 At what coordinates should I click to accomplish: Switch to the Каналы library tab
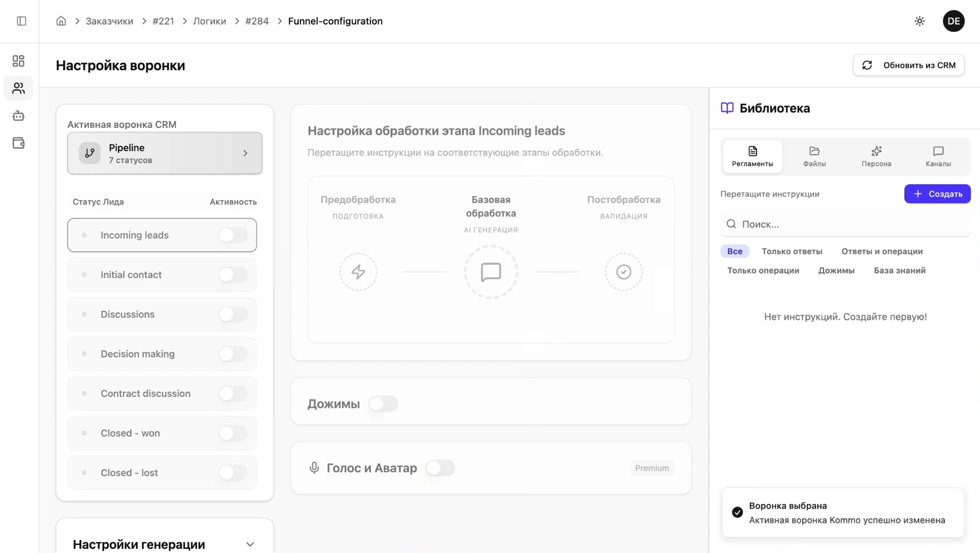pyautogui.click(x=938, y=156)
